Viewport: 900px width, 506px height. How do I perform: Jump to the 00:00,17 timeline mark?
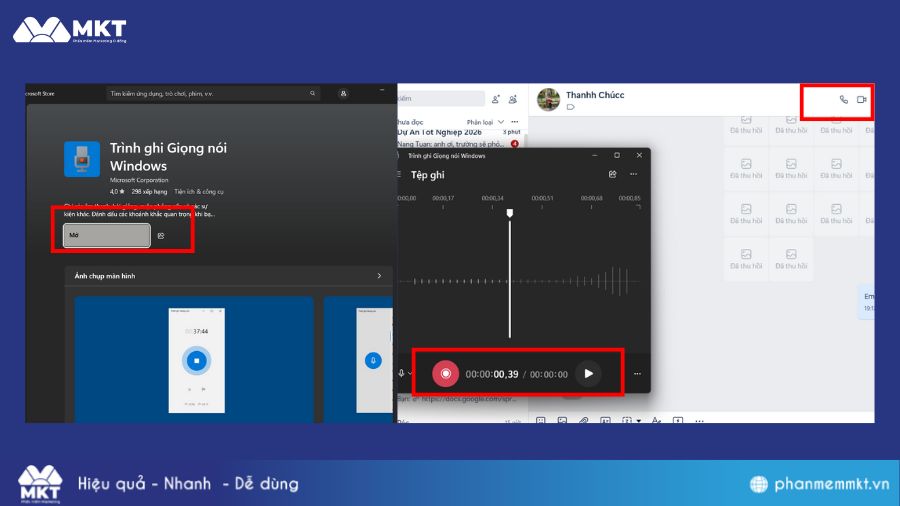click(x=443, y=198)
